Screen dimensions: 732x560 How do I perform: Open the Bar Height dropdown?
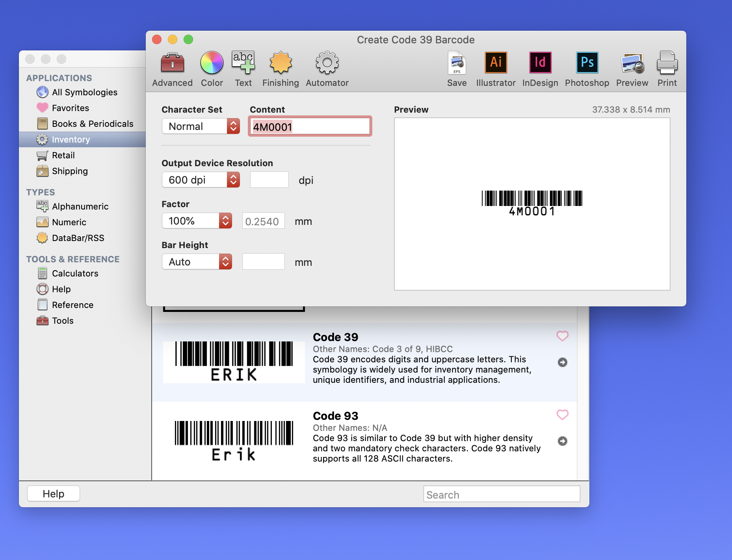(197, 262)
